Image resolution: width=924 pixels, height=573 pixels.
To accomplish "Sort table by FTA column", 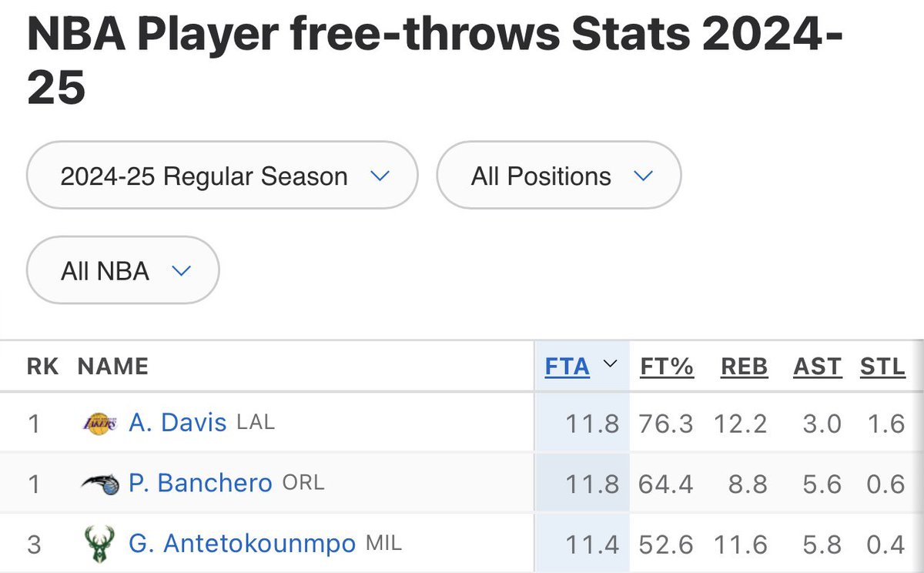I will tap(567, 367).
